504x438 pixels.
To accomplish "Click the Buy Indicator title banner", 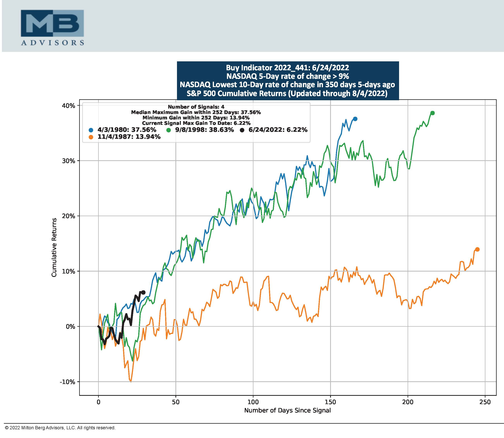I will [288, 81].
